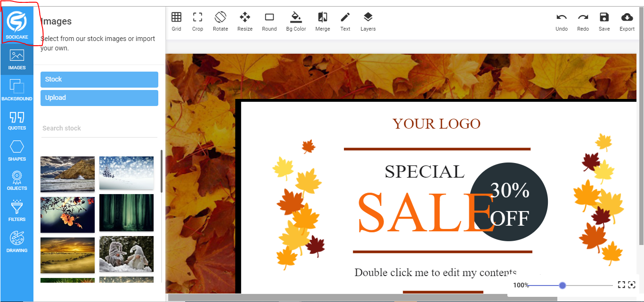This screenshot has height=302, width=644.
Task: Select the OFF text in the dark circle
Action: (509, 218)
